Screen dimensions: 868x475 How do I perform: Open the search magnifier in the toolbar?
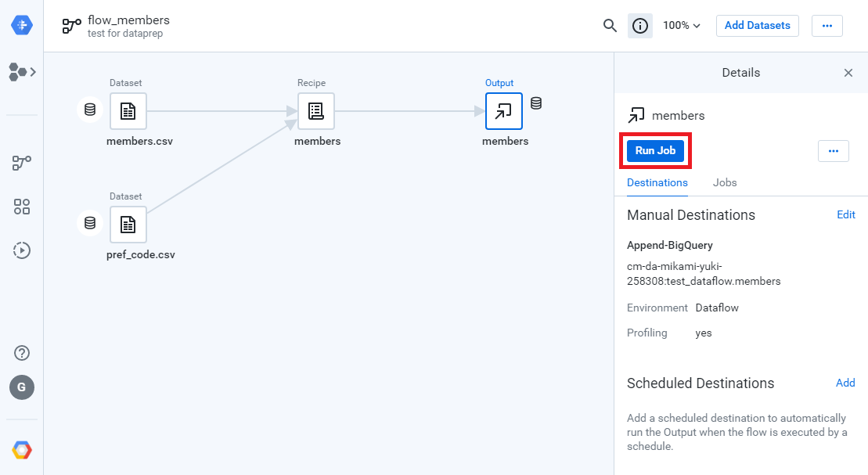(x=610, y=25)
